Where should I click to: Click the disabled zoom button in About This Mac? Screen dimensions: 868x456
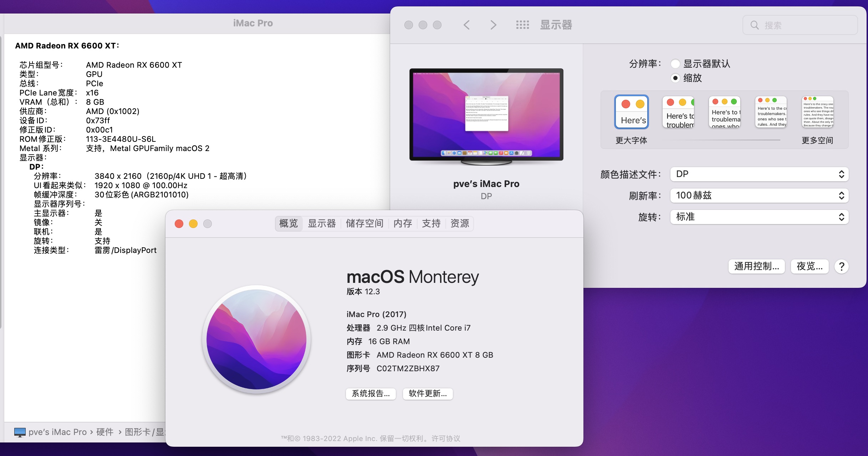point(208,224)
